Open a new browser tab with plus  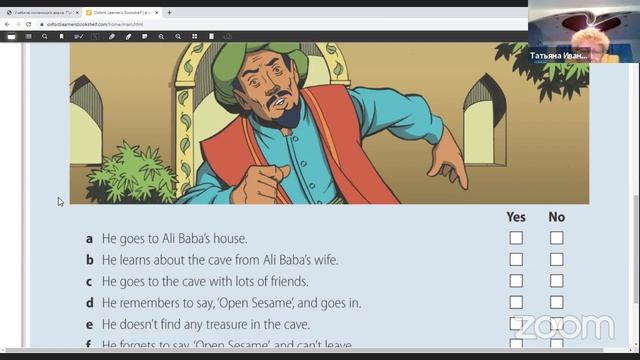(169, 13)
